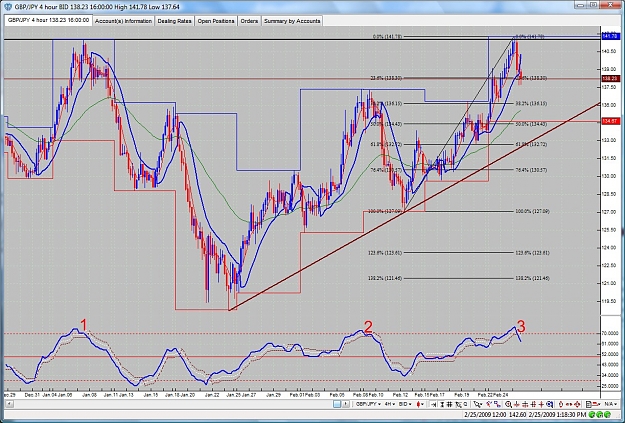Select the red horizontal line tool
The image size is (625, 423).
coord(525,404)
